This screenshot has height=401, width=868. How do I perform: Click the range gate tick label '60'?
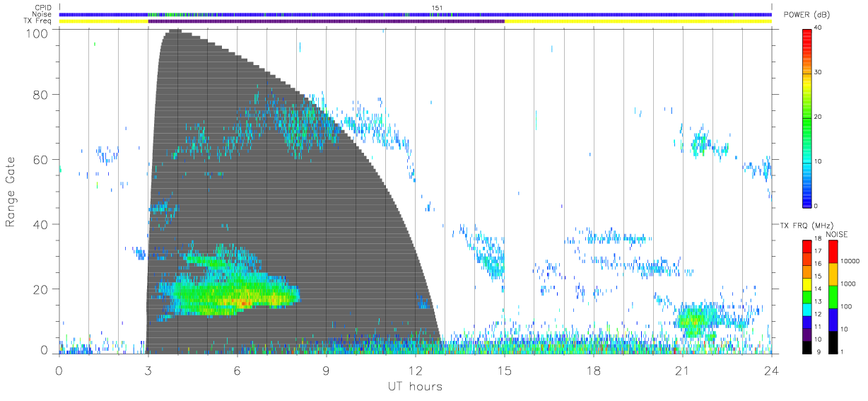coord(41,160)
